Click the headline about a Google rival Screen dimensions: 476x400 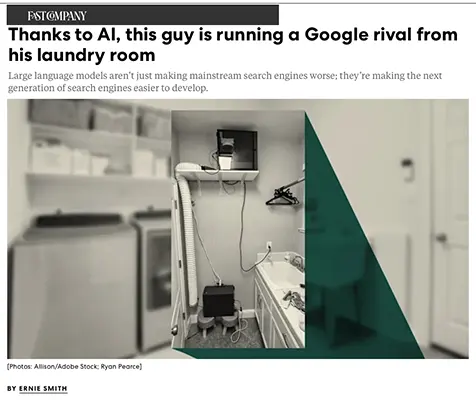[x=233, y=45]
